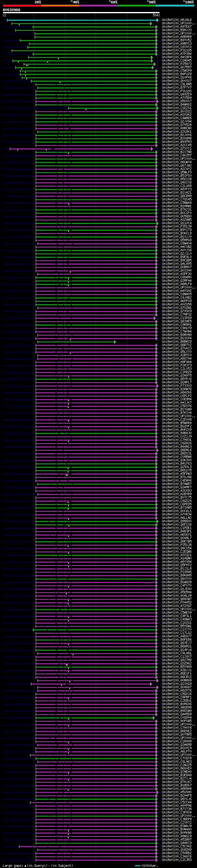Click hit label UniRef100_C1SPG9
Screen dimensions: 197x868
tap(176, 318)
